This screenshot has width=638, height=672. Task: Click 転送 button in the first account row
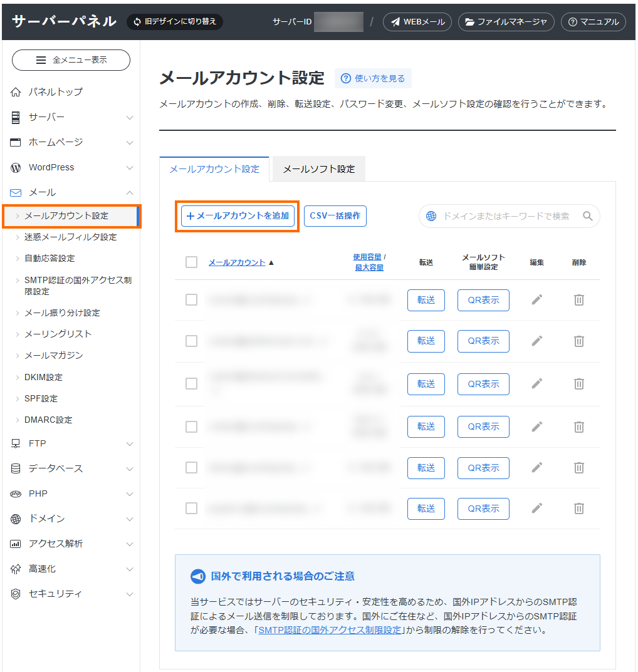tap(426, 300)
